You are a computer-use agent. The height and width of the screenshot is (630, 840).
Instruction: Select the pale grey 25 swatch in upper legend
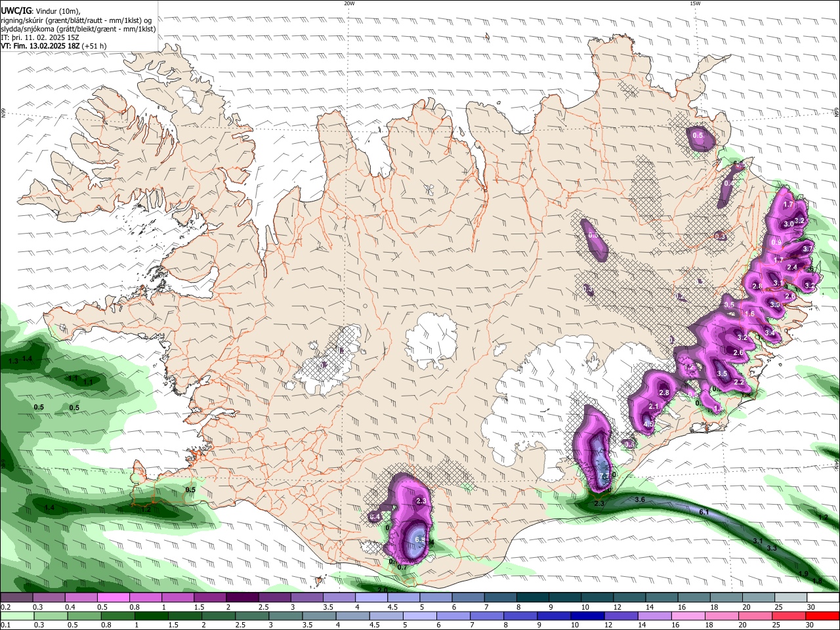point(791,598)
